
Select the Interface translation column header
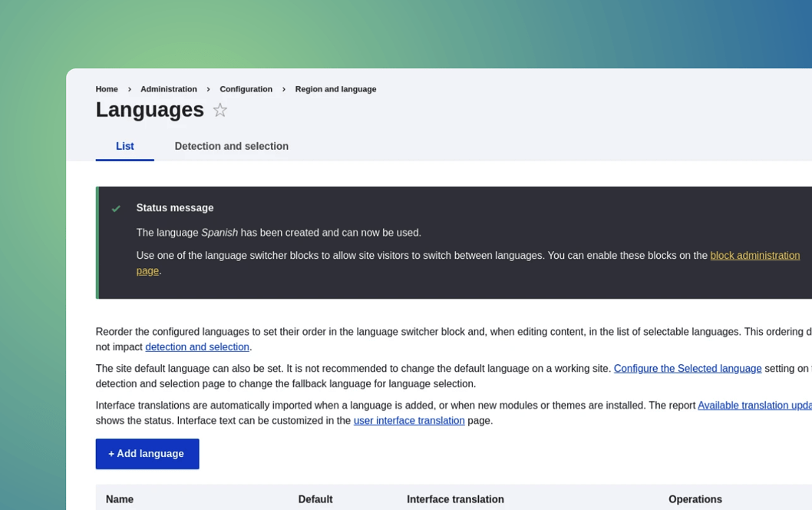point(455,499)
